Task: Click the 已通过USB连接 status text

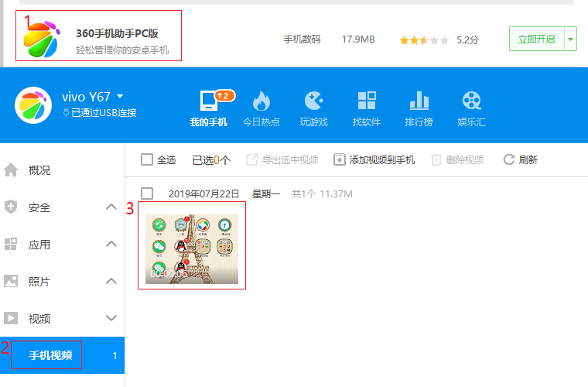Action: pyautogui.click(x=104, y=113)
